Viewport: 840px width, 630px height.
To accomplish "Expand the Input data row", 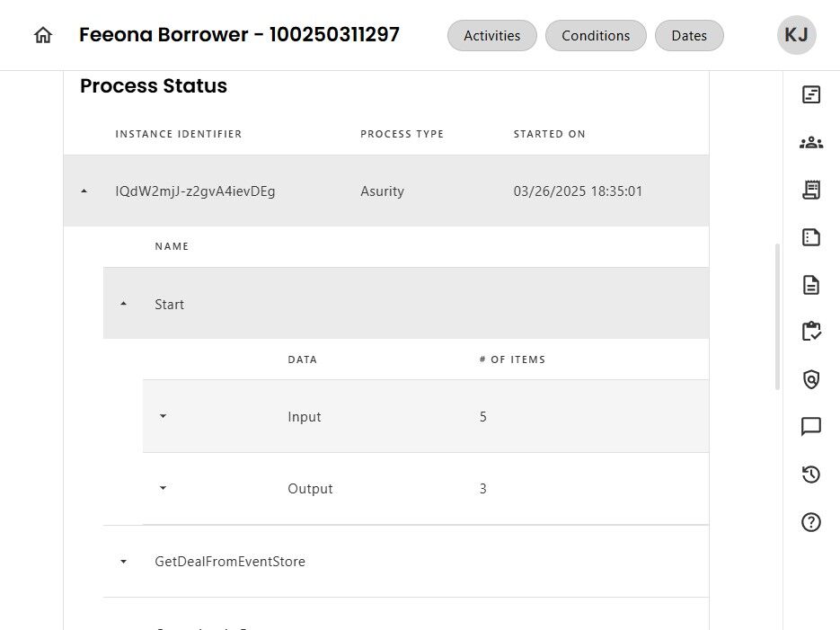I will click(x=163, y=417).
